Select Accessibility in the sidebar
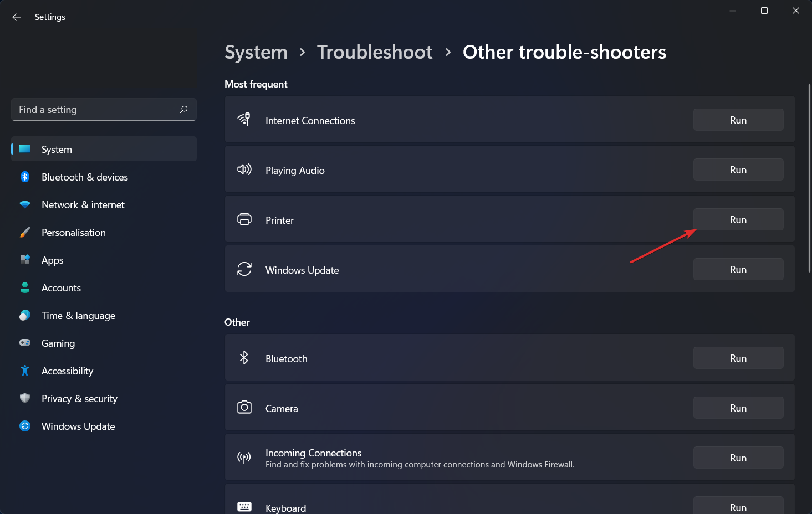 pyautogui.click(x=104, y=371)
